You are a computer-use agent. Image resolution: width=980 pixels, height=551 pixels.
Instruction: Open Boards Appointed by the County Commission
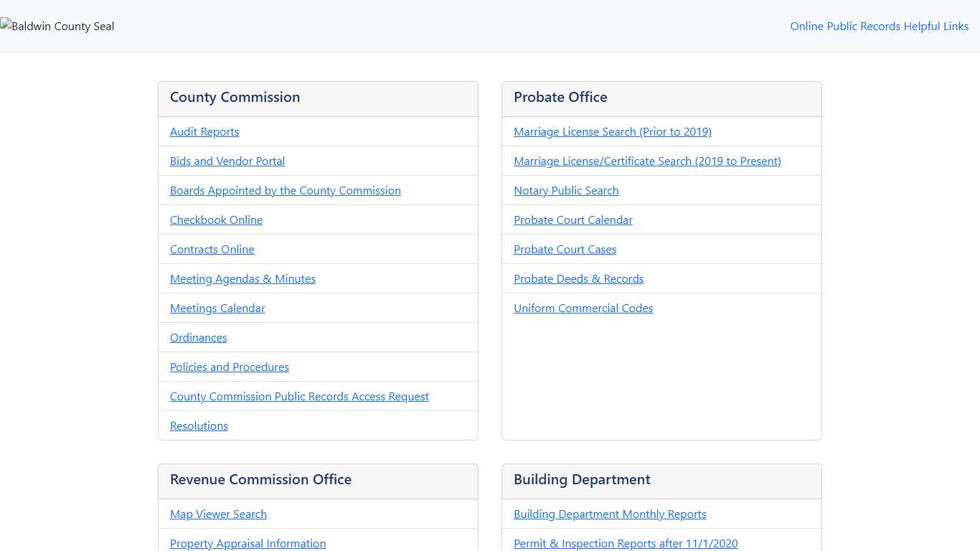coord(285,191)
